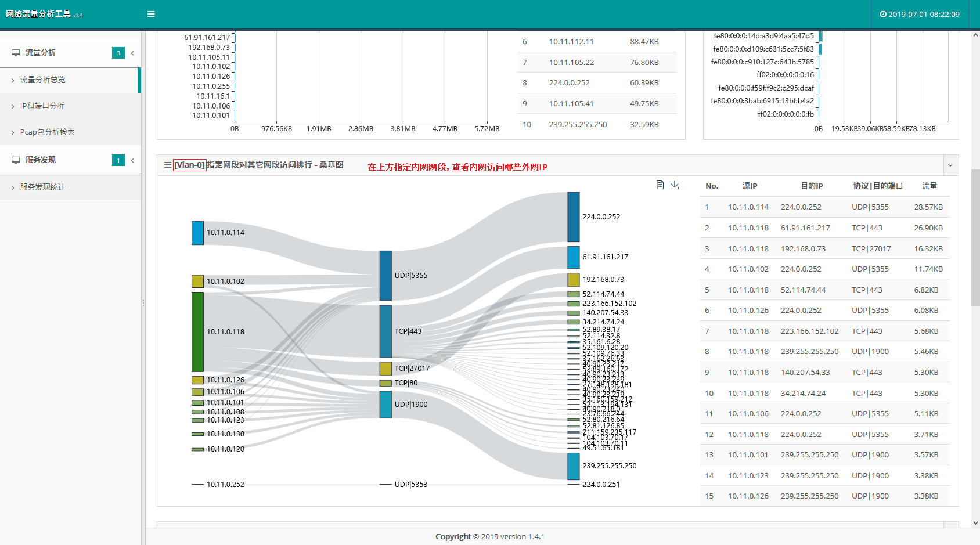The image size is (980, 545).
Task: Collapse the 流量分析 menu group arrow
Action: point(132,53)
